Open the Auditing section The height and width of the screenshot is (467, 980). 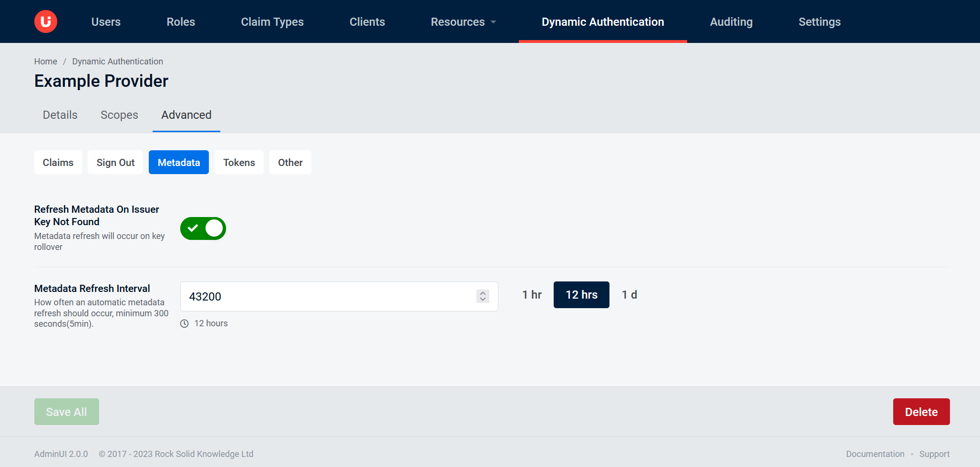pyautogui.click(x=731, y=21)
